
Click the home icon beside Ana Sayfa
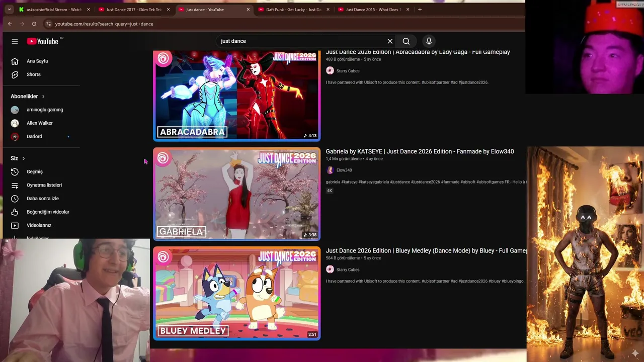pyautogui.click(x=15, y=61)
